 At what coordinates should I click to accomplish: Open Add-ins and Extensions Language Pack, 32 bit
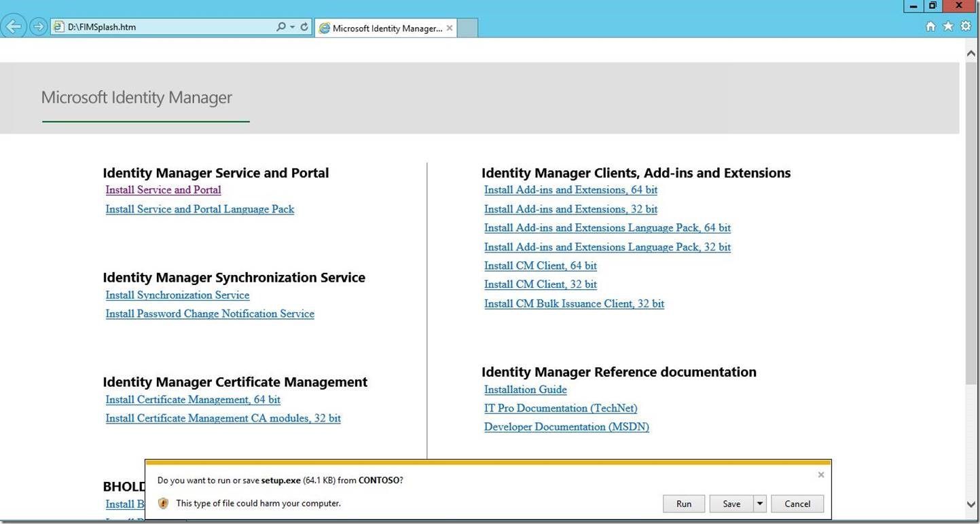click(607, 247)
